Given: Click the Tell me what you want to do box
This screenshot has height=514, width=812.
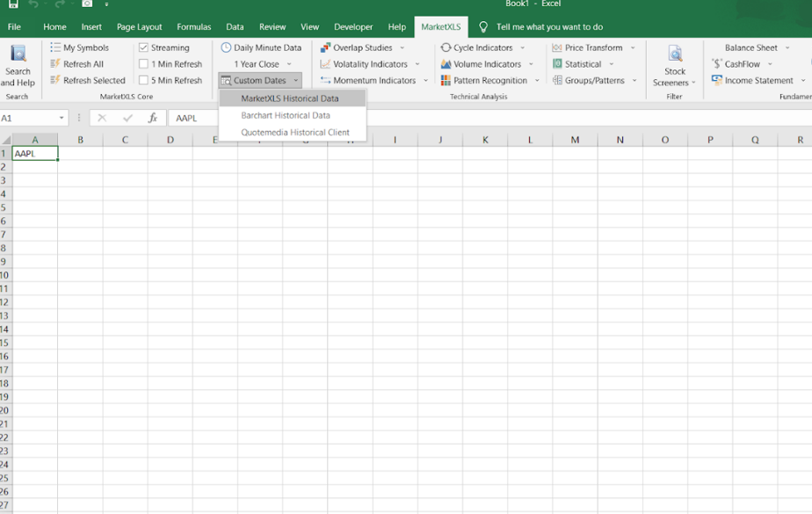Looking at the screenshot, I should point(549,27).
